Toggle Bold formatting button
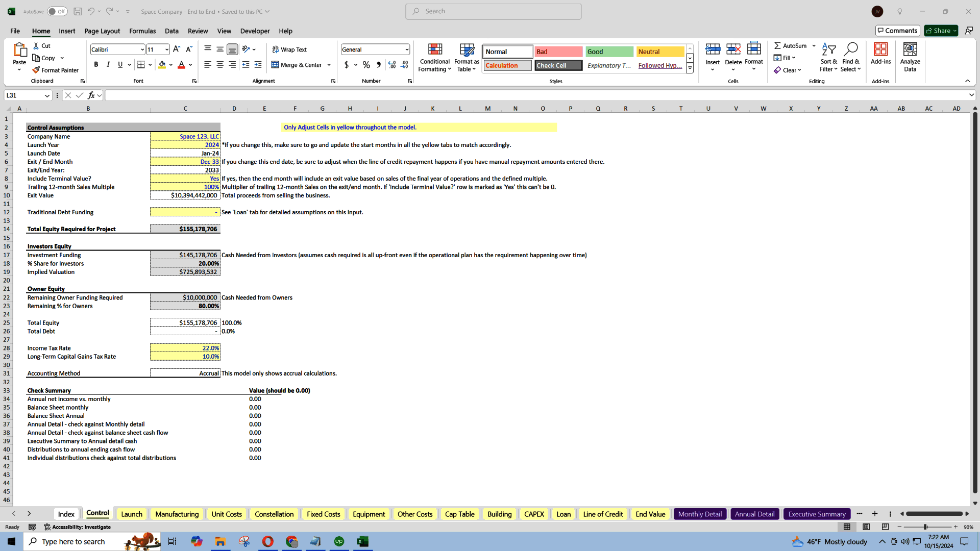The height and width of the screenshot is (551, 980). pos(96,65)
